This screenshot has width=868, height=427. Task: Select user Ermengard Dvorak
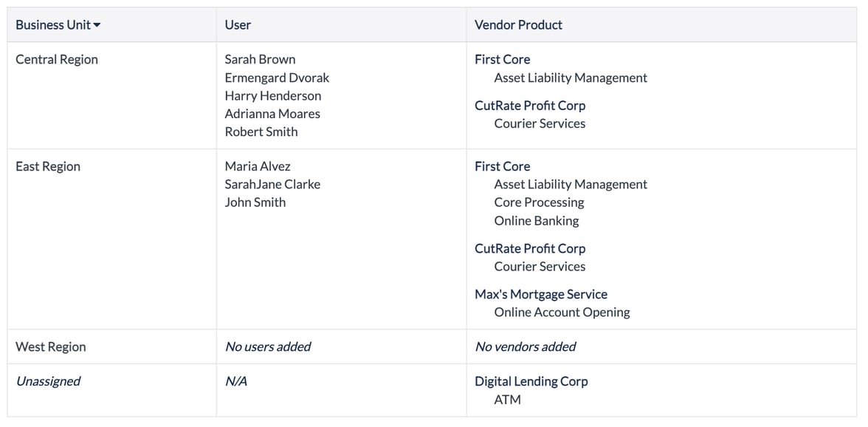(x=277, y=78)
